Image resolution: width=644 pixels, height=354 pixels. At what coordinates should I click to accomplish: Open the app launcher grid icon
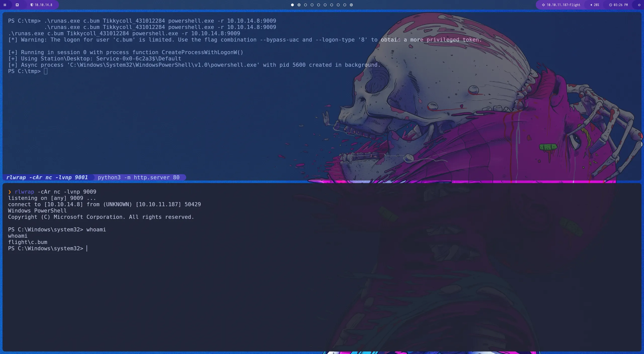point(5,5)
